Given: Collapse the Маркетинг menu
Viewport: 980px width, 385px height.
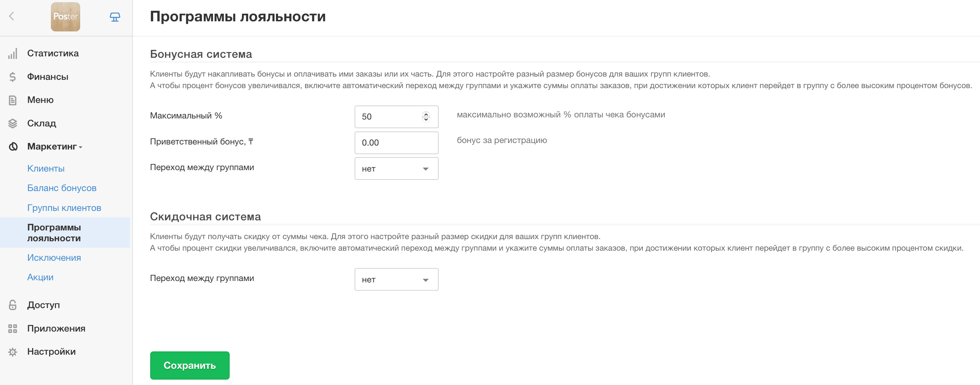Looking at the screenshot, I should click(x=55, y=147).
